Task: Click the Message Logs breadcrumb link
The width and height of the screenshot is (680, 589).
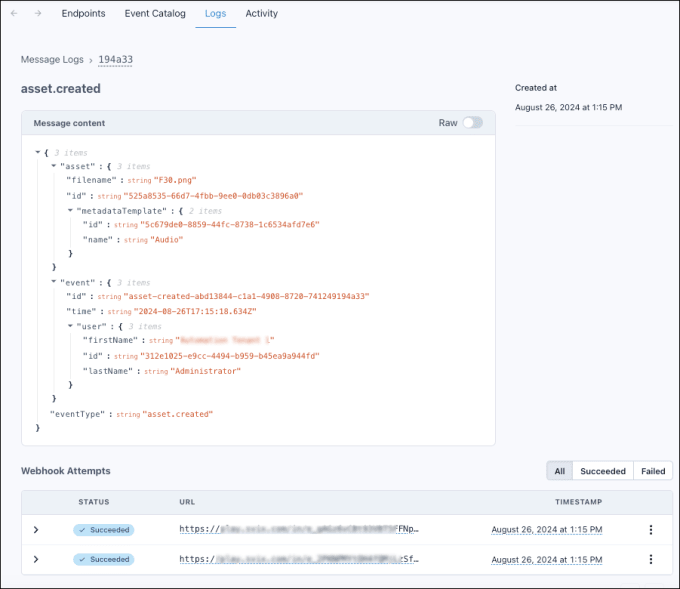Action: (52, 60)
